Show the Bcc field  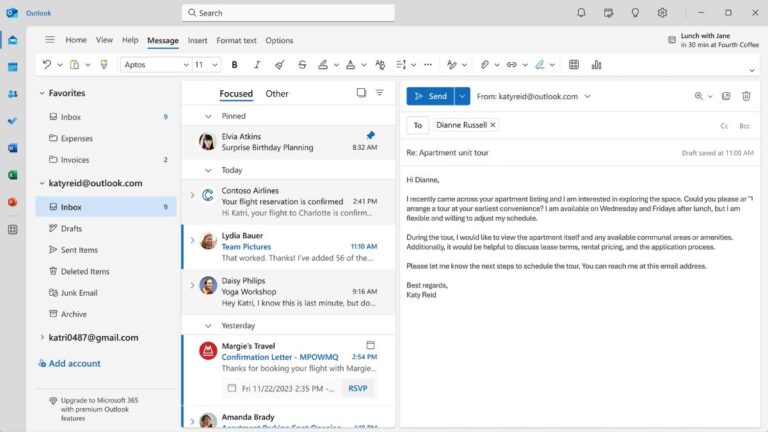[744, 126]
